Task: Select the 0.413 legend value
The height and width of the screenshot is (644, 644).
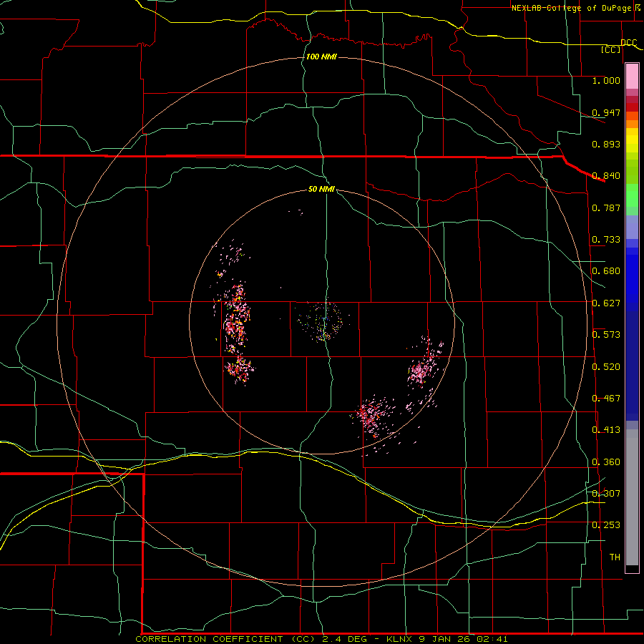Action: coord(606,430)
